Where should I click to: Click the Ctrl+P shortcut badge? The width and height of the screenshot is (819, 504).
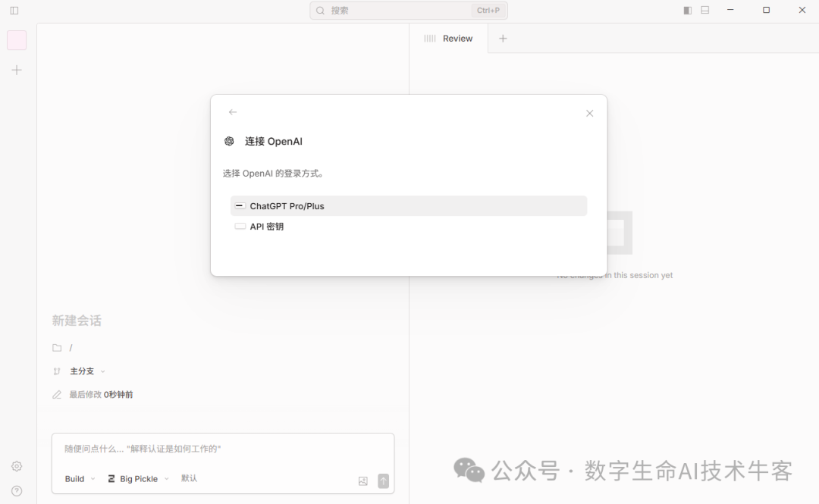tap(488, 11)
